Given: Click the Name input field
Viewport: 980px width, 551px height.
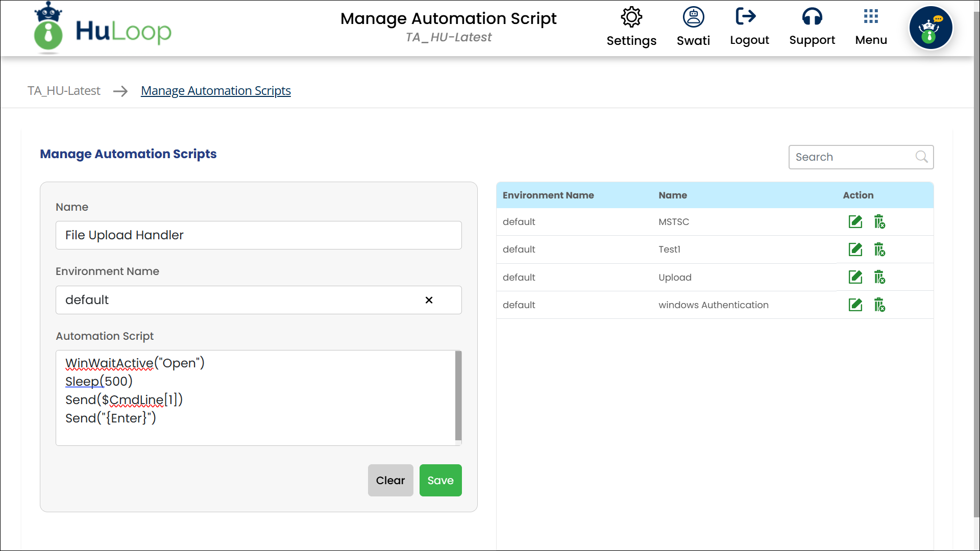Looking at the screenshot, I should tap(258, 235).
